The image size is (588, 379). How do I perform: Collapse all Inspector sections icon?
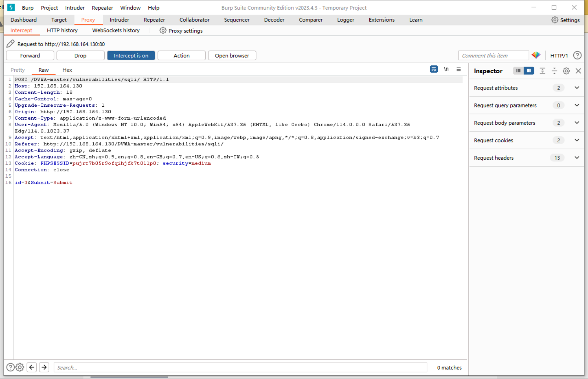[x=554, y=71]
